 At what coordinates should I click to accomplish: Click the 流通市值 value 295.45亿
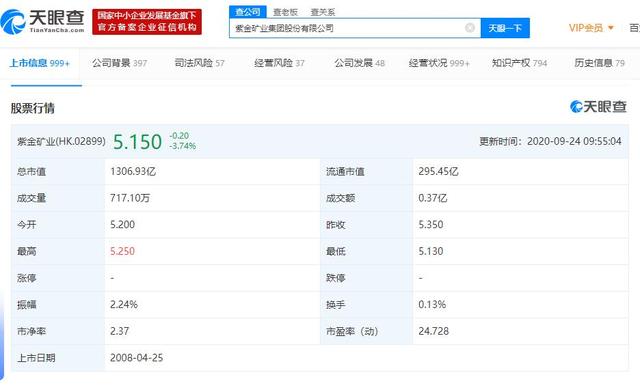(x=438, y=171)
